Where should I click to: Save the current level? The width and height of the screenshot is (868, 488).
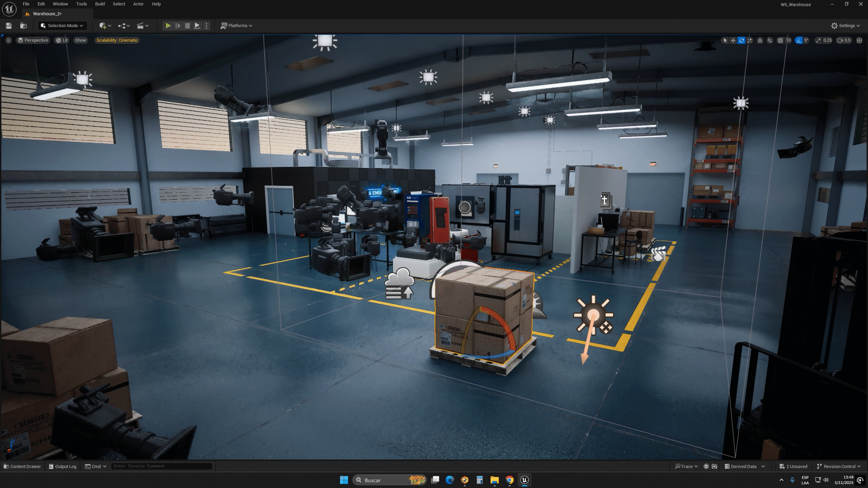[x=9, y=26]
